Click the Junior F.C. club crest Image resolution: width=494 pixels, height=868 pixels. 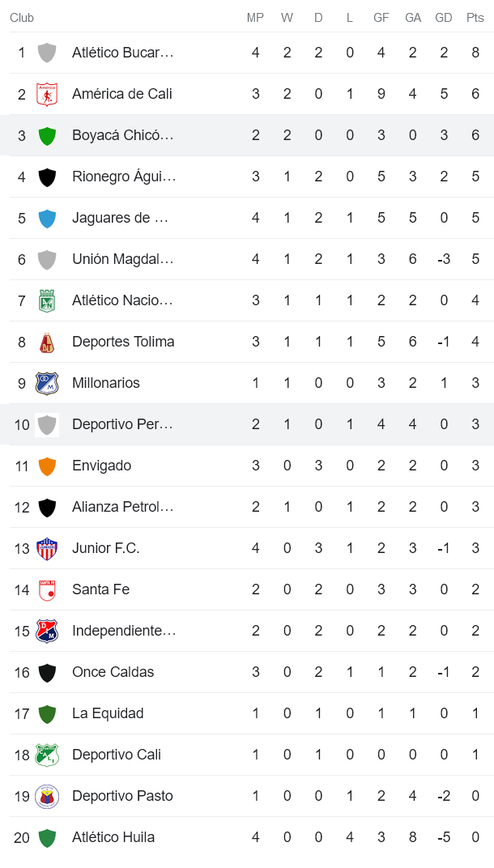tap(47, 548)
